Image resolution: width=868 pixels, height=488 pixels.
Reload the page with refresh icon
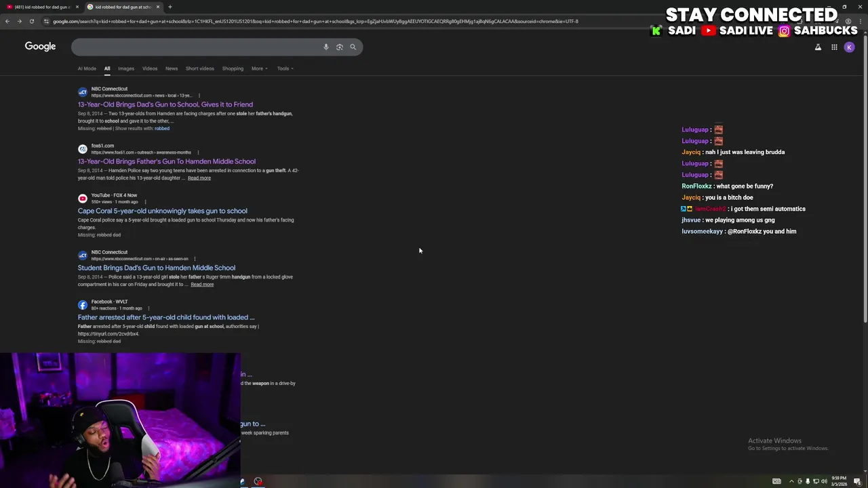click(x=31, y=21)
